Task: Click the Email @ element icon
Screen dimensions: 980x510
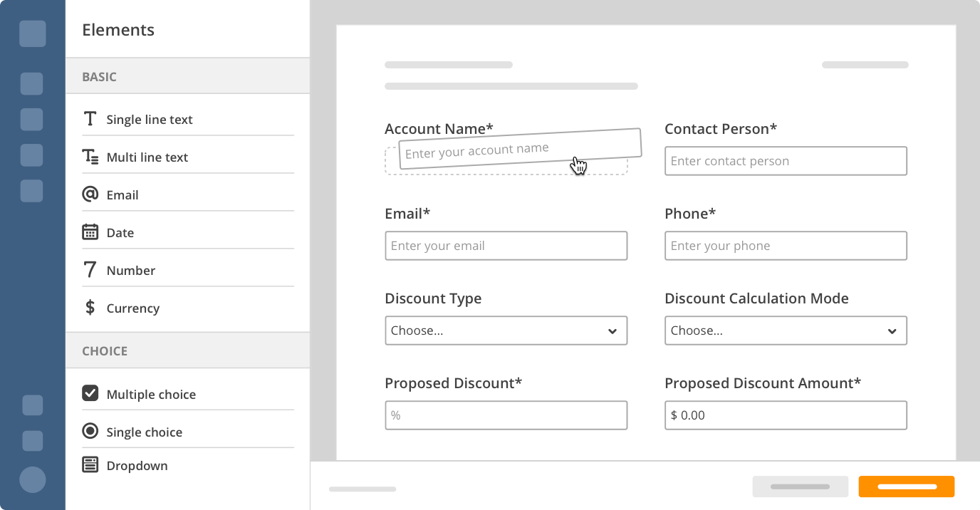Action: pyautogui.click(x=90, y=194)
